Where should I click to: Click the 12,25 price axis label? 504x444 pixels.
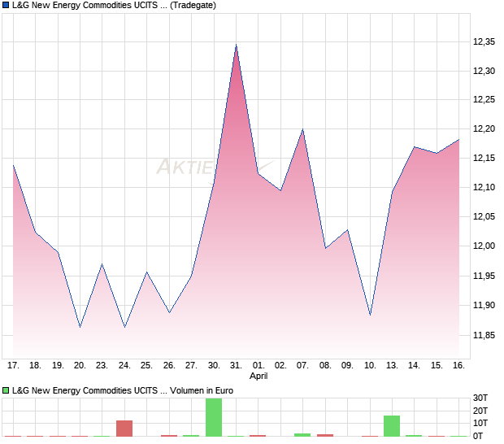484,99
